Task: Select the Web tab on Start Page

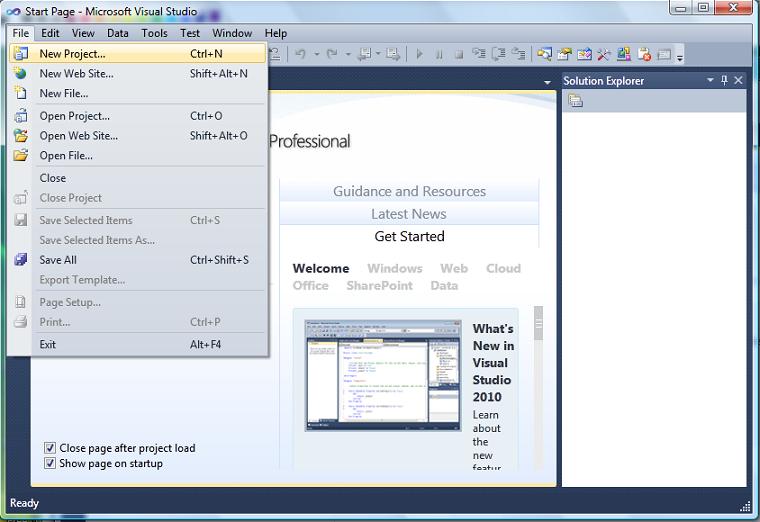Action: [x=454, y=269]
